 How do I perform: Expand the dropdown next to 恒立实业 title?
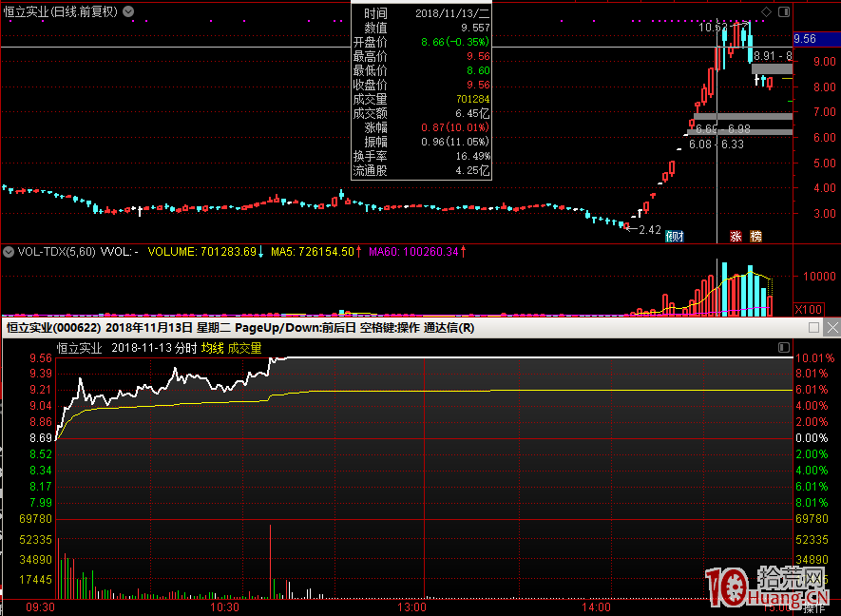click(x=128, y=11)
